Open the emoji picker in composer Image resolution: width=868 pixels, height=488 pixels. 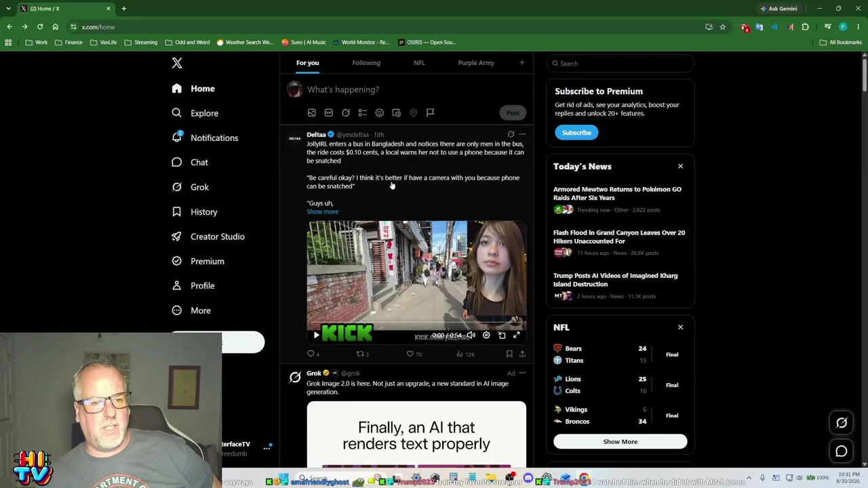tap(380, 113)
